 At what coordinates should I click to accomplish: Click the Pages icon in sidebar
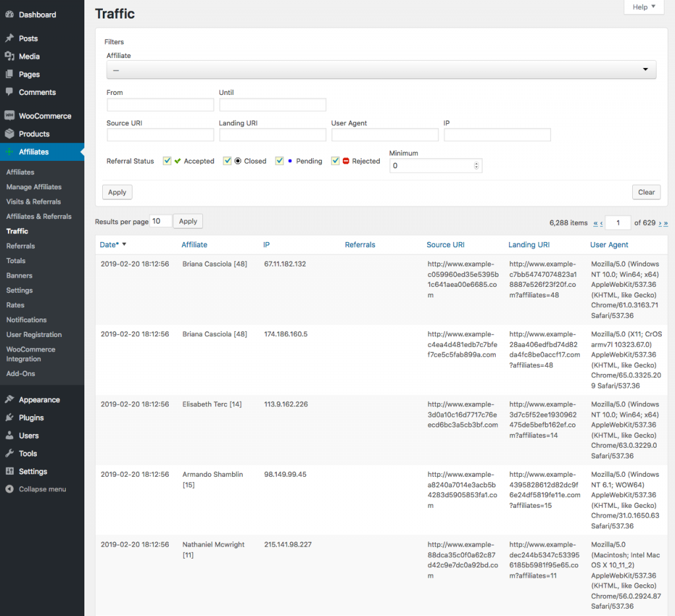9,74
